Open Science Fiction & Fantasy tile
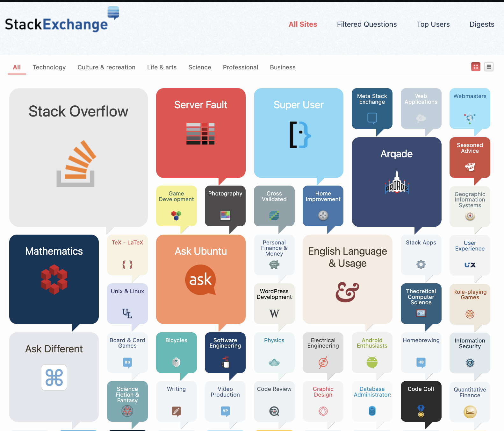This screenshot has width=504, height=431. pos(127,401)
